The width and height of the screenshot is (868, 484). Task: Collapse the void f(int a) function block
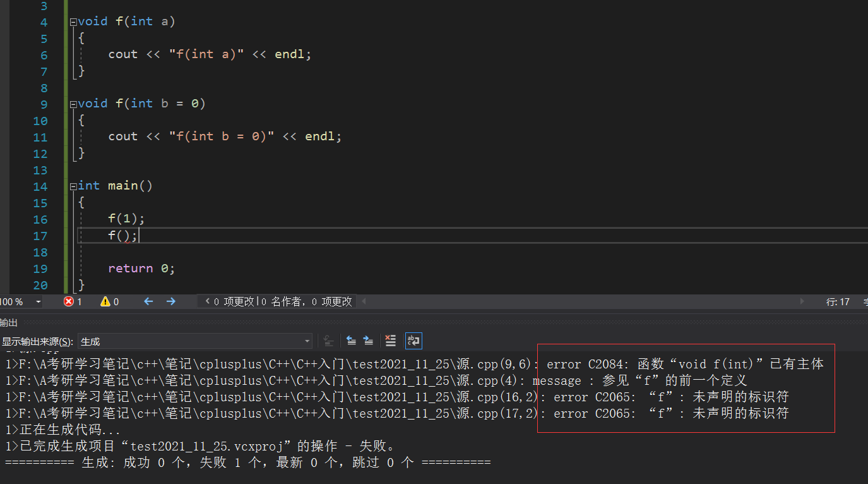[73, 21]
